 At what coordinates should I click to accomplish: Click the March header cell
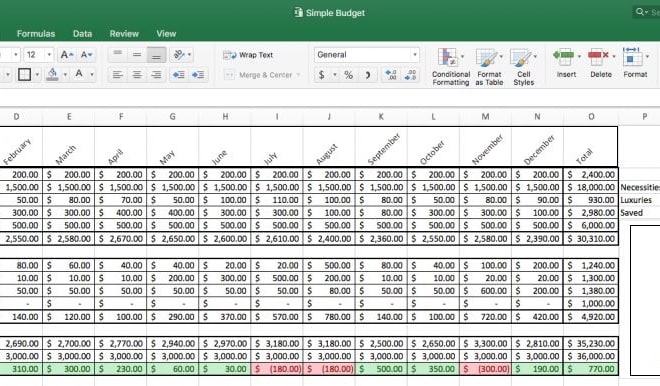pos(69,146)
